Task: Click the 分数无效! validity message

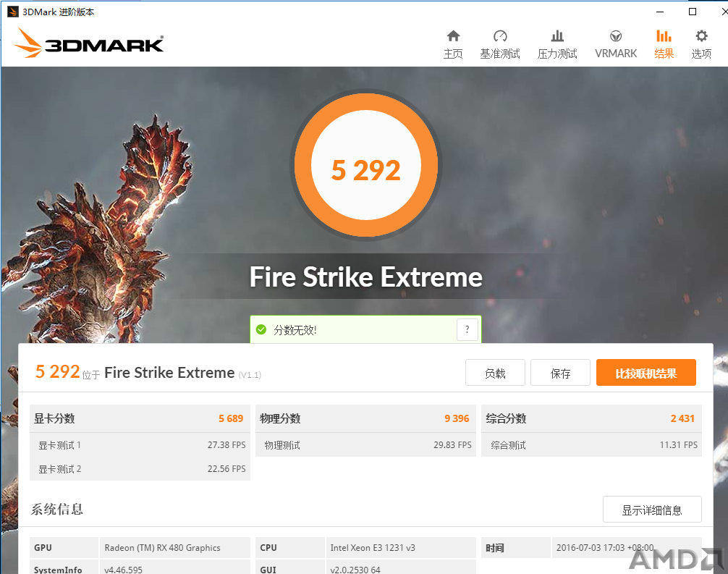Action: click(295, 330)
